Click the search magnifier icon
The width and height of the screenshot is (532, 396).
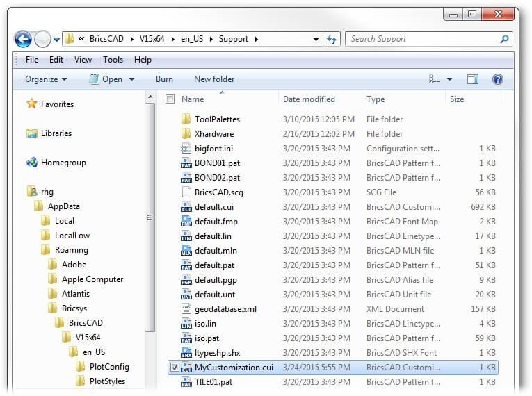pyautogui.click(x=504, y=39)
